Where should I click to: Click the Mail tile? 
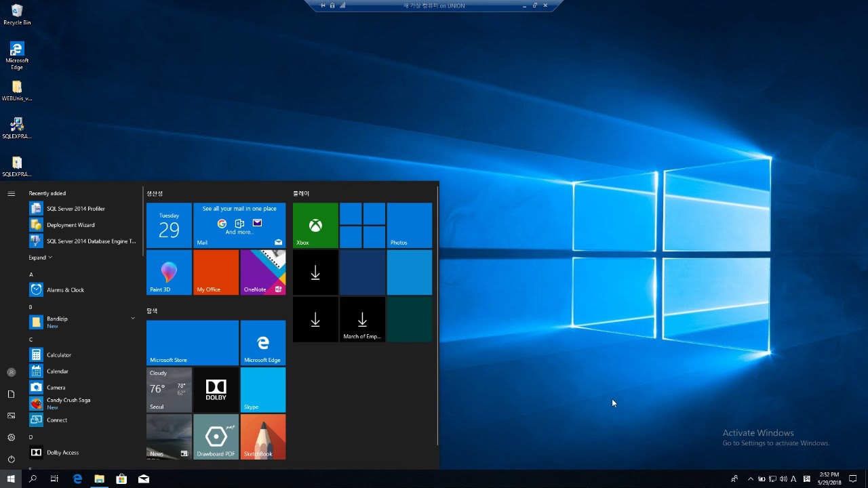pyautogui.click(x=239, y=225)
